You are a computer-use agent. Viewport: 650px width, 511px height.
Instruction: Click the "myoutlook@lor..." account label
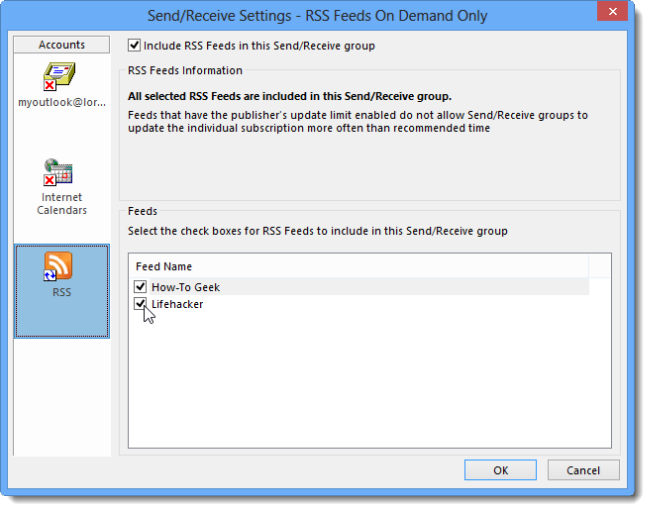click(62, 102)
